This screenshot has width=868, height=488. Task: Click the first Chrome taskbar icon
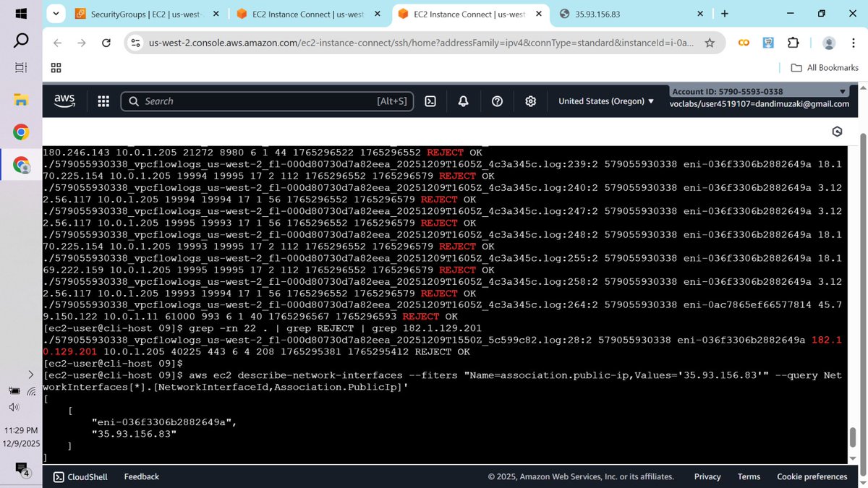(21, 132)
